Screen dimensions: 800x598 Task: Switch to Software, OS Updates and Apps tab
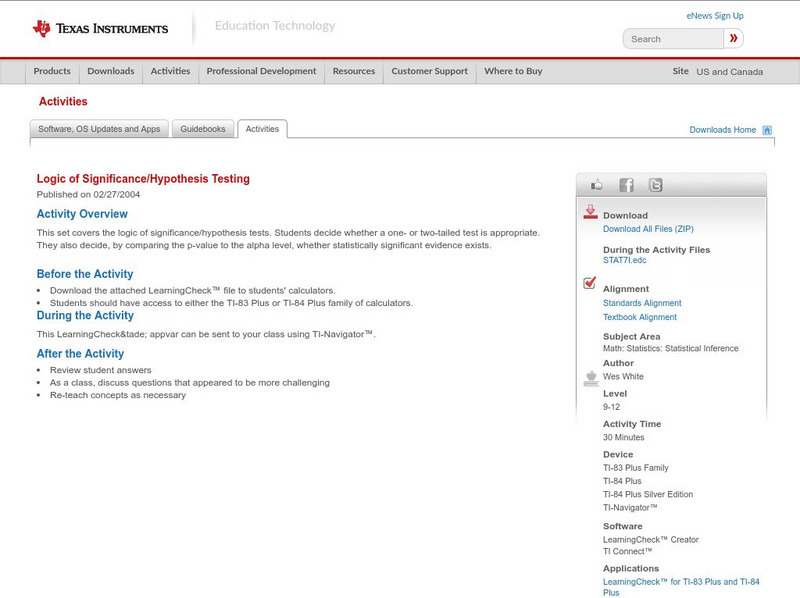point(99,129)
